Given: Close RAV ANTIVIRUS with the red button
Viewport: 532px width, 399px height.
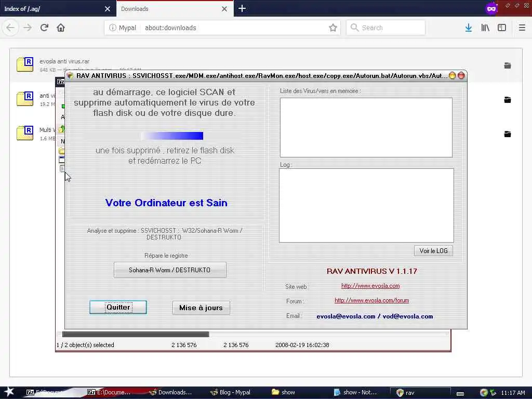Looking at the screenshot, I should (x=461, y=76).
